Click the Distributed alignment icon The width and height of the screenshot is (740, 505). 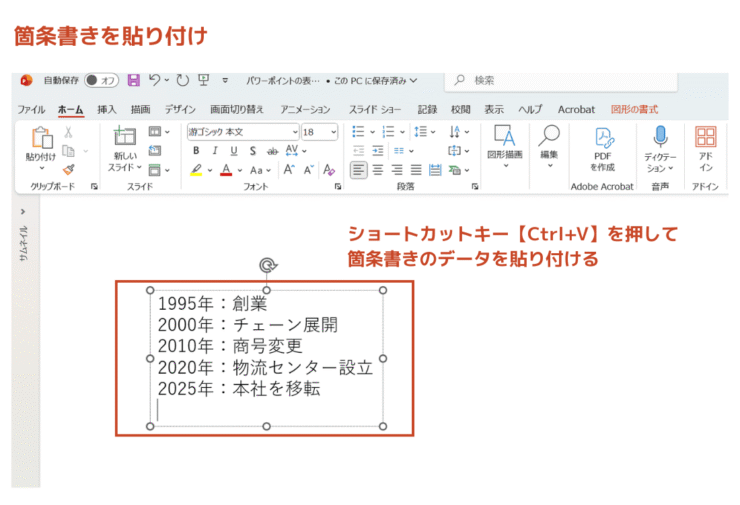pyautogui.click(x=435, y=170)
